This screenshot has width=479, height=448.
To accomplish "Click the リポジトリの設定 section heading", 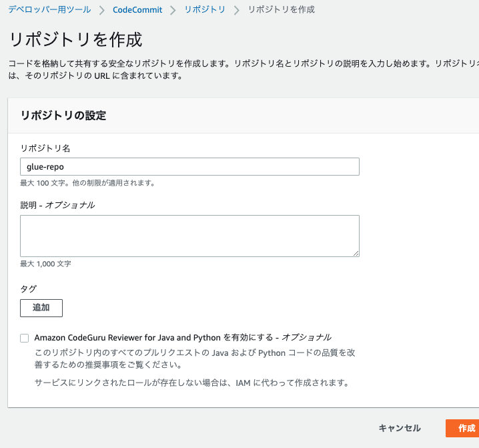I will tap(63, 116).
